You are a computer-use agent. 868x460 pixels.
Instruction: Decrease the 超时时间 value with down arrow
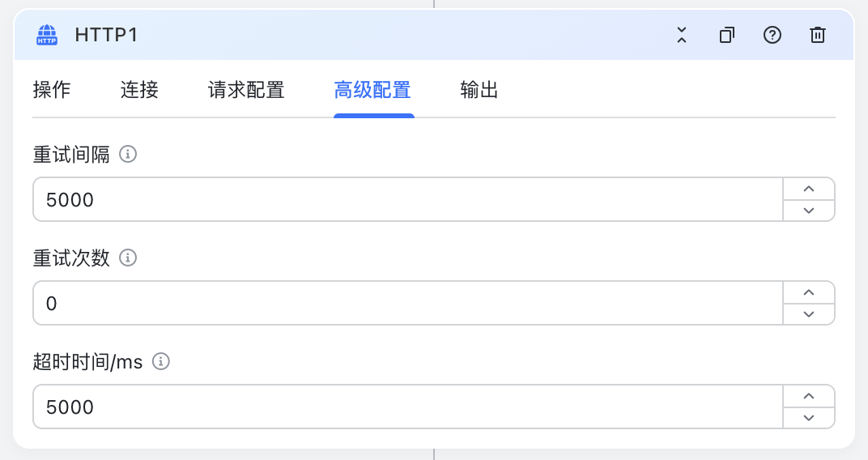pyautogui.click(x=809, y=417)
